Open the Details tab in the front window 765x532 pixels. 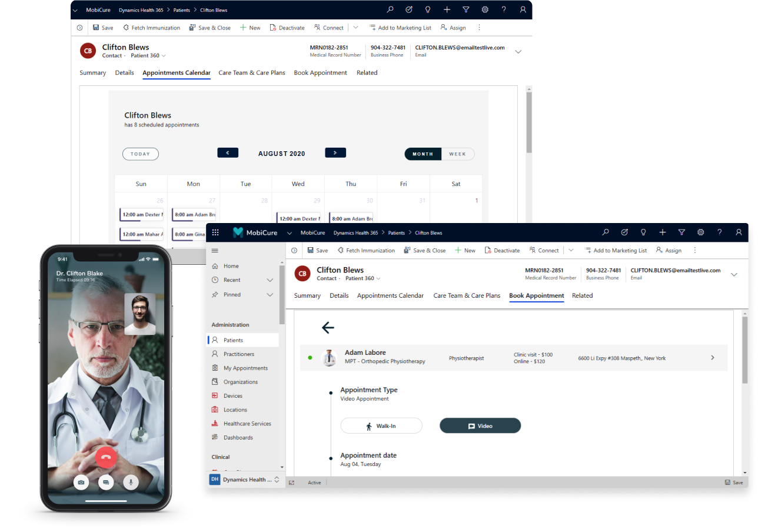(x=339, y=296)
